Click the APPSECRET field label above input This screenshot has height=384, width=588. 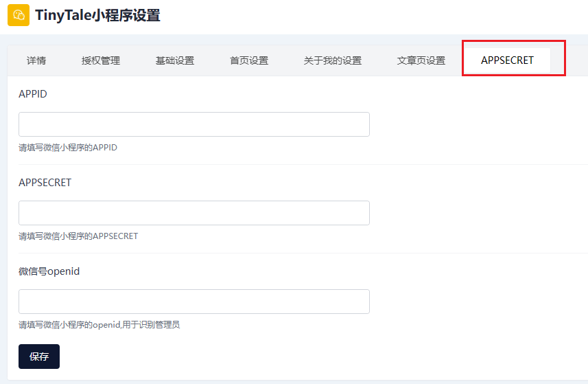[x=45, y=183]
